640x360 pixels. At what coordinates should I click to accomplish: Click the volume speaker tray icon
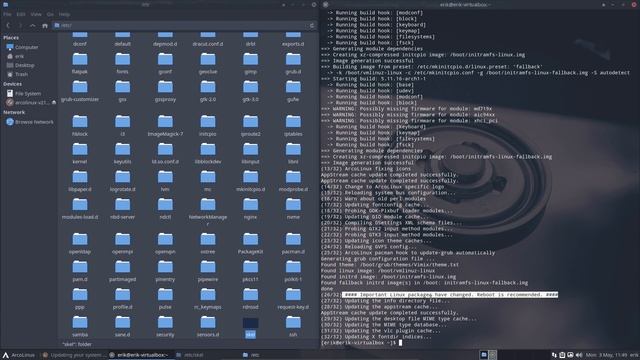[579, 355]
